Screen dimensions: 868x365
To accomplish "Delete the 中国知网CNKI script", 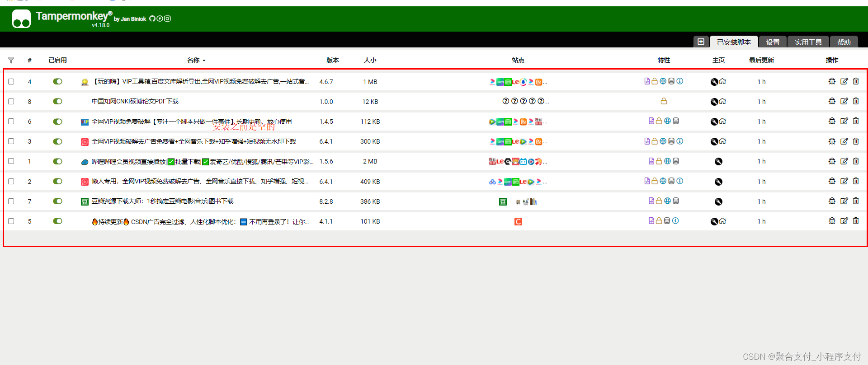I will pyautogui.click(x=856, y=101).
